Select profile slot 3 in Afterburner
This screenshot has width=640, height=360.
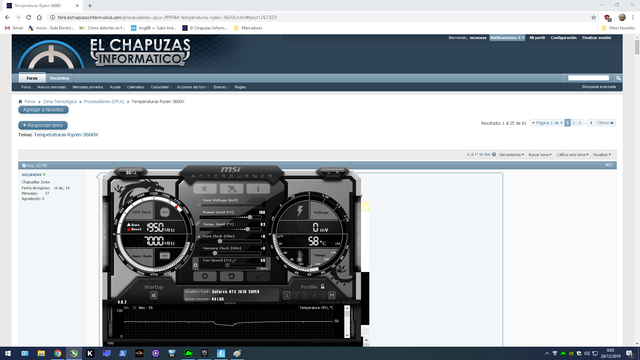305,295
